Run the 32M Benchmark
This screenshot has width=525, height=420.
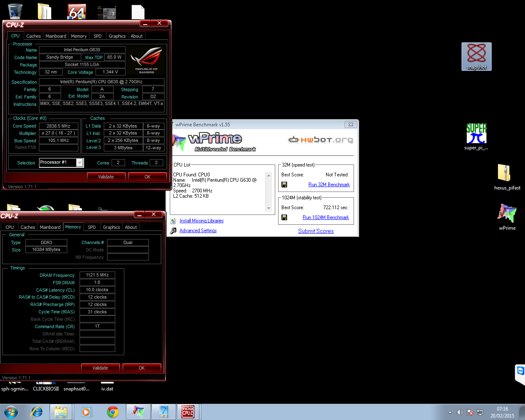click(x=329, y=185)
